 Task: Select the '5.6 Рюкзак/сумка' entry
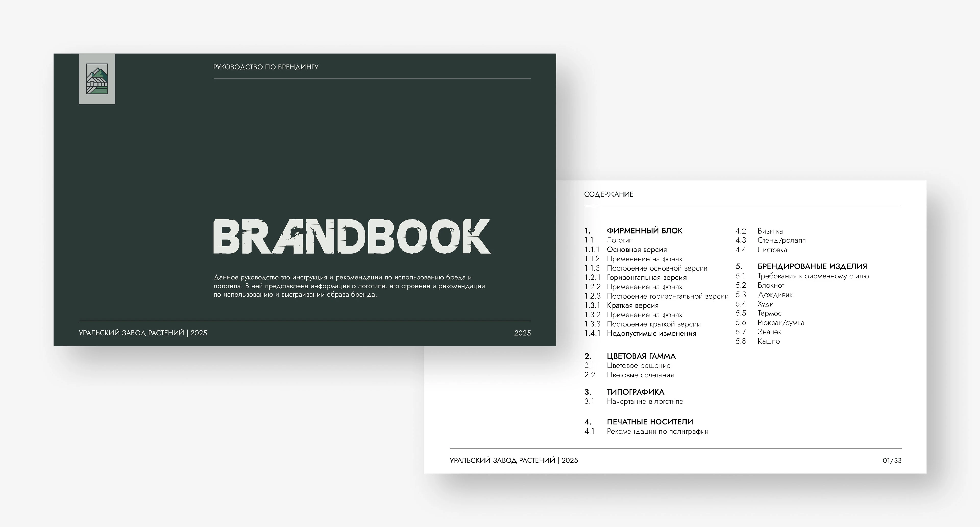[x=770, y=323]
